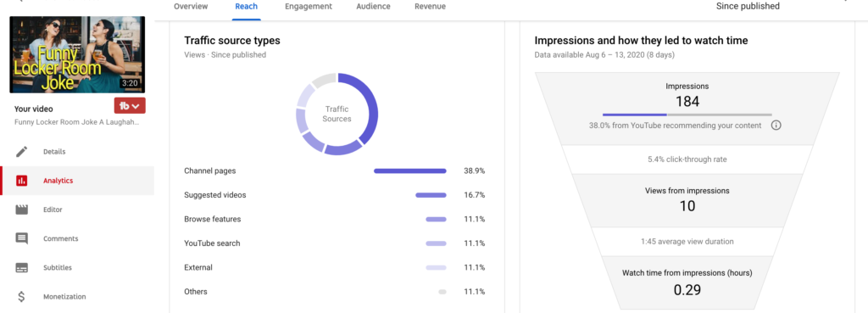The height and width of the screenshot is (313, 868).
Task: Click the Channel pages traffic source row
Action: (x=334, y=170)
